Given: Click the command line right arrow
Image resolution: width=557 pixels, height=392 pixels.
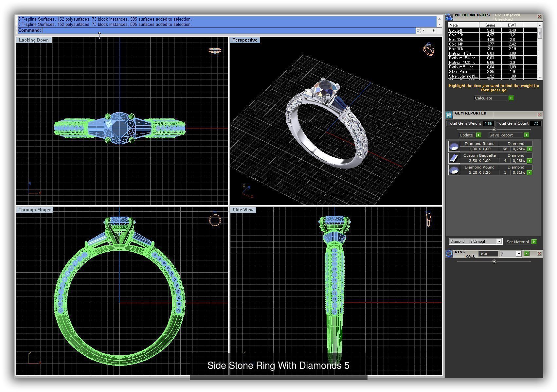Looking at the screenshot, I should 434,30.
